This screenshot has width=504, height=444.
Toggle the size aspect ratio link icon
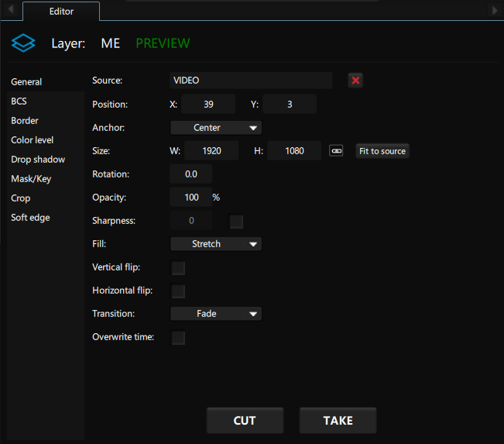tap(336, 150)
